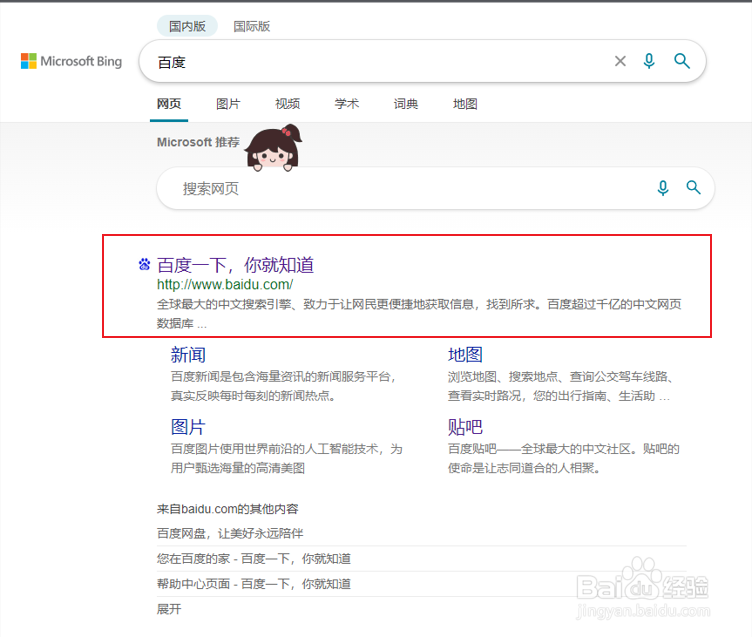The image size is (752, 637).
Task: Open the 新闻 sublink
Action: (x=188, y=355)
